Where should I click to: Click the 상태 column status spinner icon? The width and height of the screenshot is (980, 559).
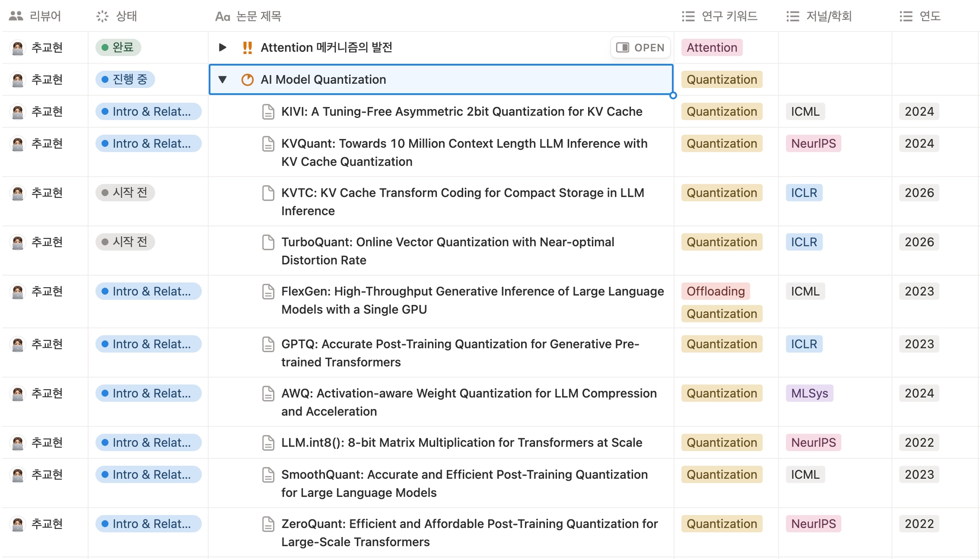[x=102, y=16]
